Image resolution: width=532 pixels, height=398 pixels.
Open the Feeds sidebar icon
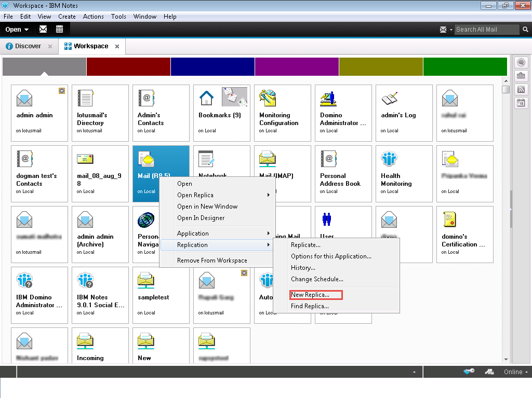[x=521, y=89]
